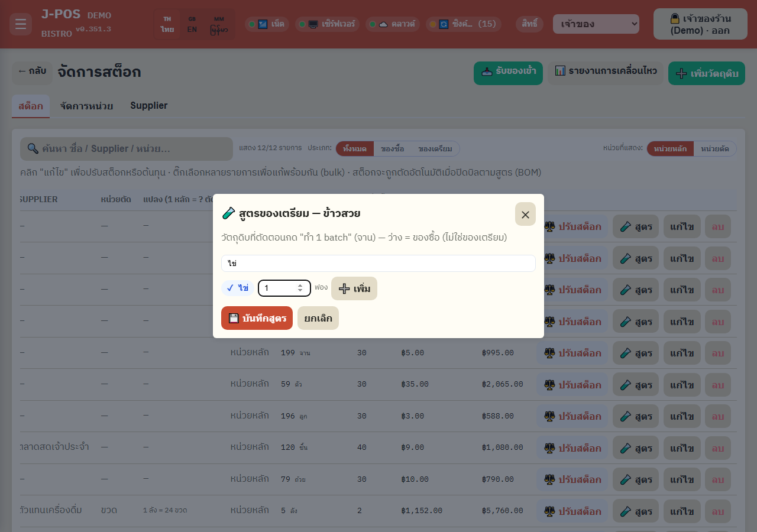Image resolution: width=757 pixels, height=532 pixels.
Task: Switch language to ไทย (TH)
Action: (167, 24)
